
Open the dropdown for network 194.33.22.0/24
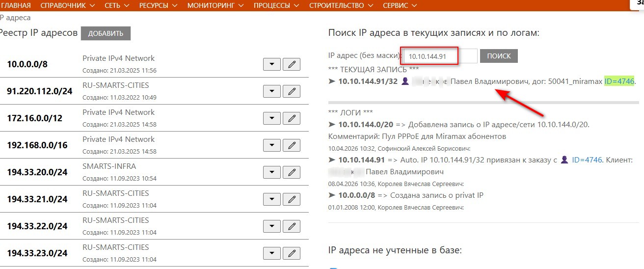272,226
